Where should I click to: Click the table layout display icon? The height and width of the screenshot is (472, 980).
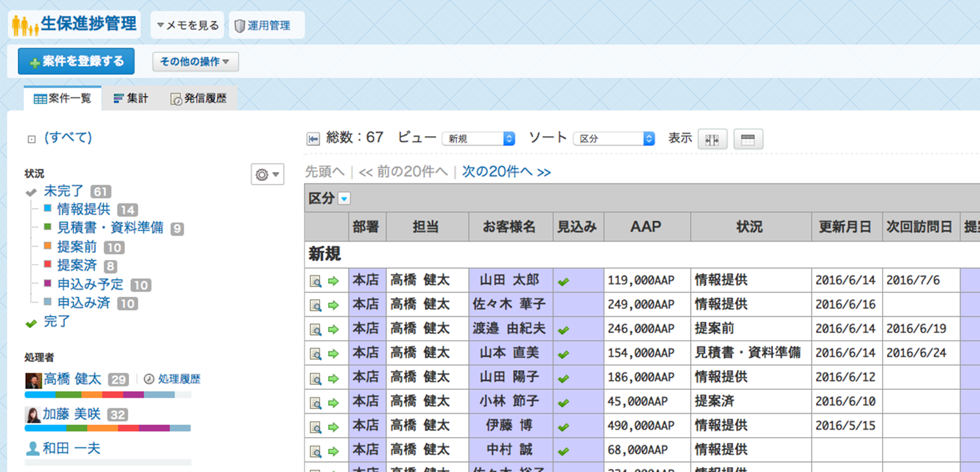747,139
